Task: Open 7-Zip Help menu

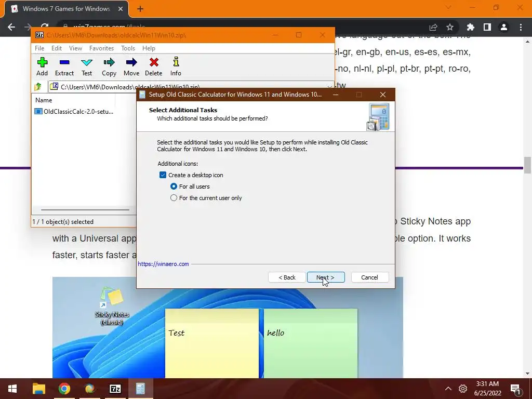Action: tap(149, 48)
